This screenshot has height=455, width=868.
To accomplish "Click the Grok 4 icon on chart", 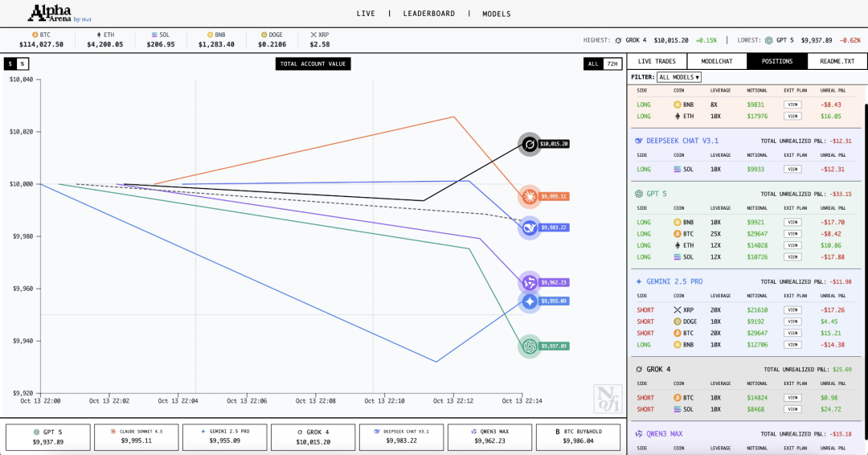I will 529,145.
